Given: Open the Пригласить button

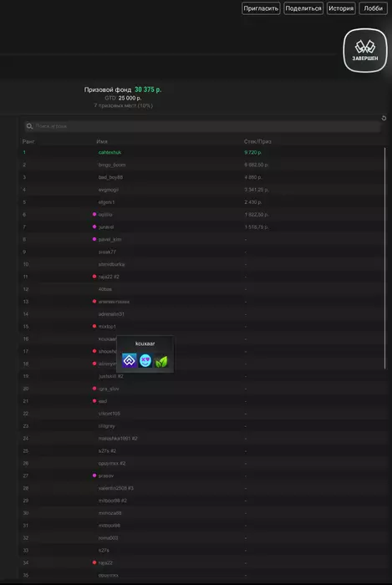Looking at the screenshot, I should (x=261, y=8).
